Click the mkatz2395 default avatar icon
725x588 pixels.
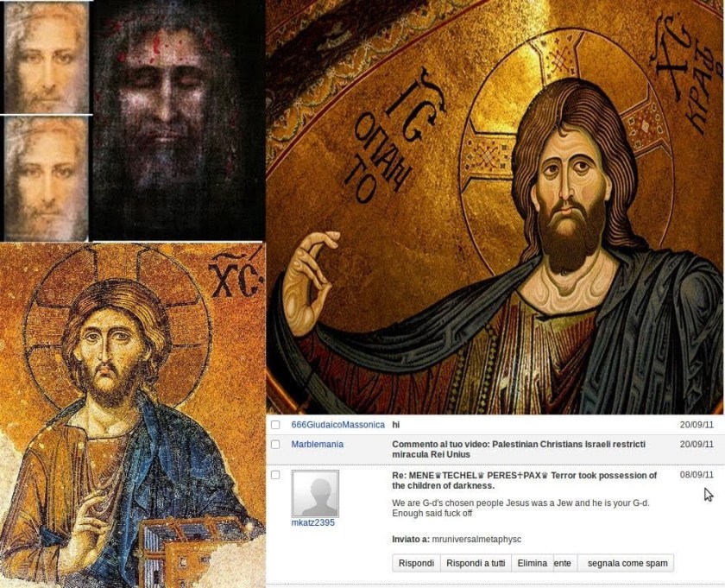point(313,493)
